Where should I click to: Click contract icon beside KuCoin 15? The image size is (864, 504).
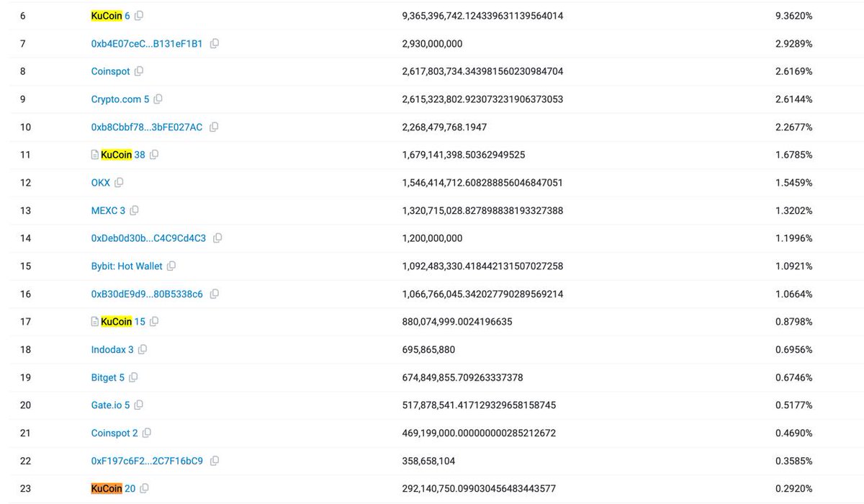click(x=95, y=322)
